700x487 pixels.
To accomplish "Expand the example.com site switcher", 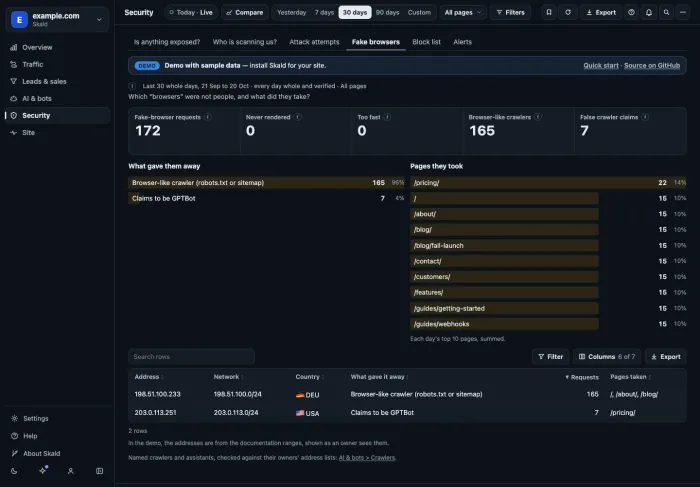I will pos(57,20).
